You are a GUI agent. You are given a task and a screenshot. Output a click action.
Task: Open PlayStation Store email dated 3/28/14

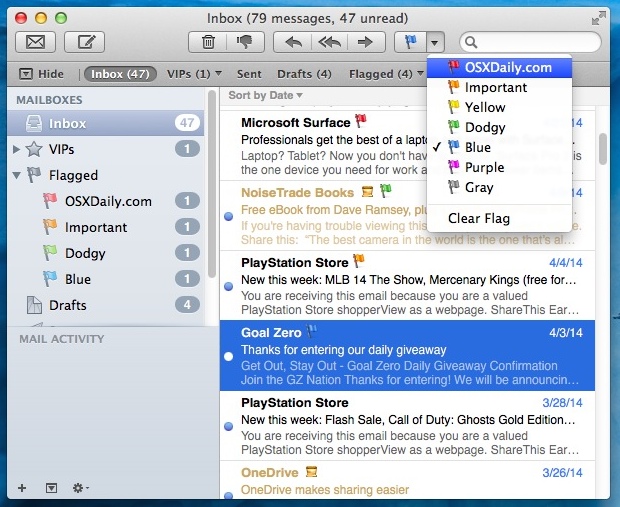point(407,426)
